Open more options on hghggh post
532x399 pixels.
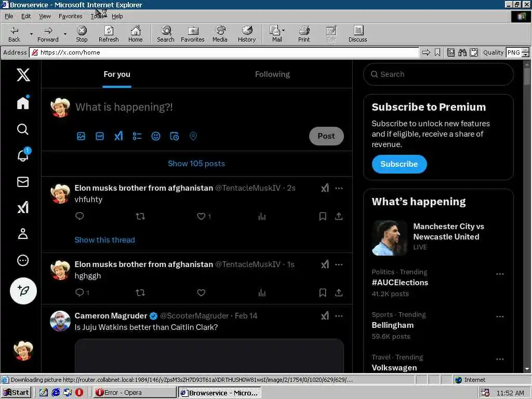pos(339,264)
